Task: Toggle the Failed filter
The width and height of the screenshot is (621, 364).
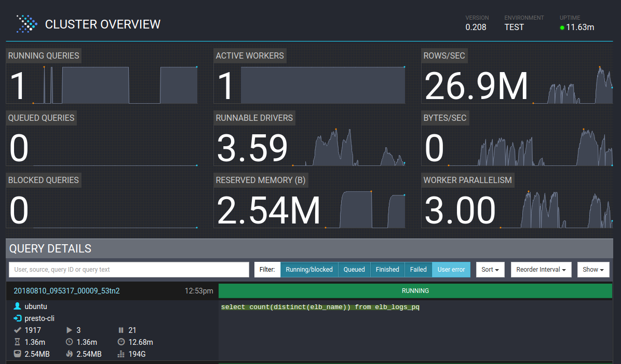Action: click(418, 270)
